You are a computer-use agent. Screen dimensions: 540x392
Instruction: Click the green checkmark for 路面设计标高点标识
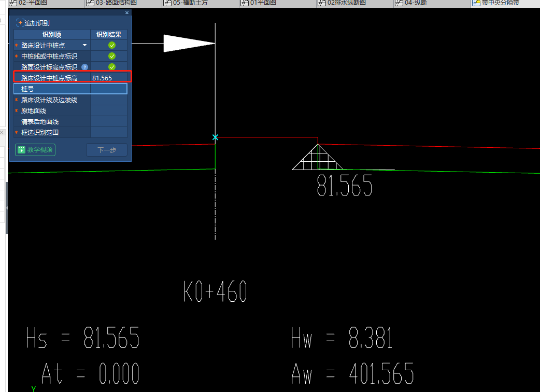coord(112,67)
